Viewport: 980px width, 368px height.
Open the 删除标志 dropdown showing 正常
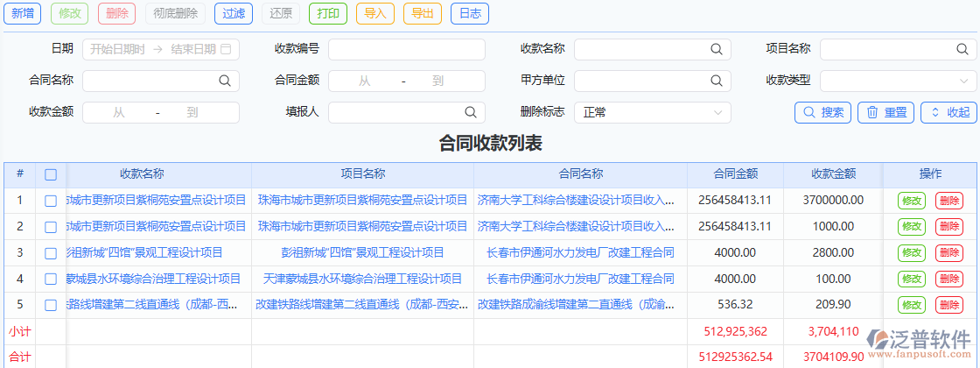click(x=653, y=113)
